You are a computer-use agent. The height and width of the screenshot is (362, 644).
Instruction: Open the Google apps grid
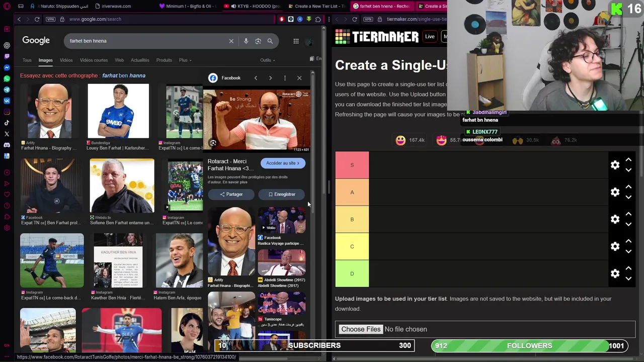tap(296, 41)
